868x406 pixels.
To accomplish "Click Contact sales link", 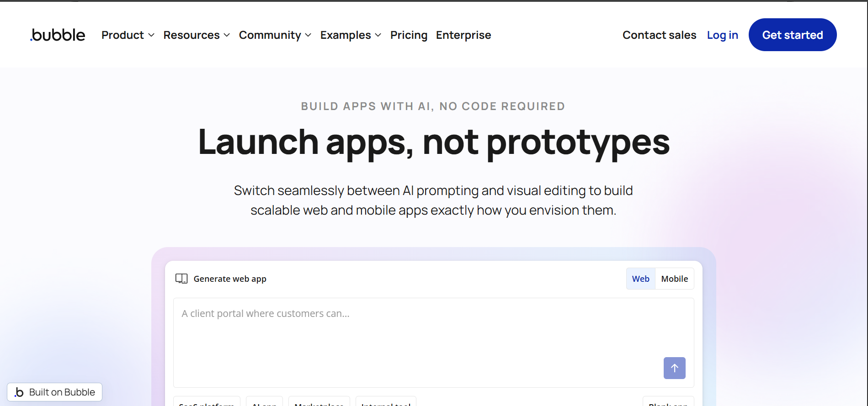I will [x=659, y=35].
